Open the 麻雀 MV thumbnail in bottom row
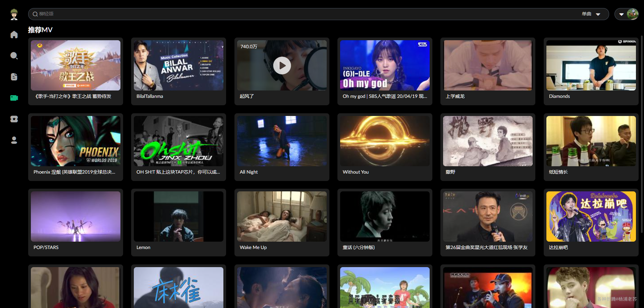This screenshot has width=644, height=308. (x=178, y=288)
